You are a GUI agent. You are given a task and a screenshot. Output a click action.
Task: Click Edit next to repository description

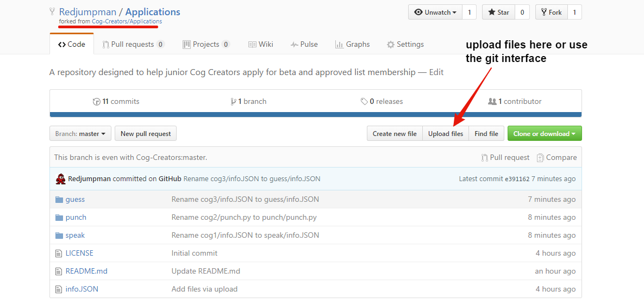436,72
